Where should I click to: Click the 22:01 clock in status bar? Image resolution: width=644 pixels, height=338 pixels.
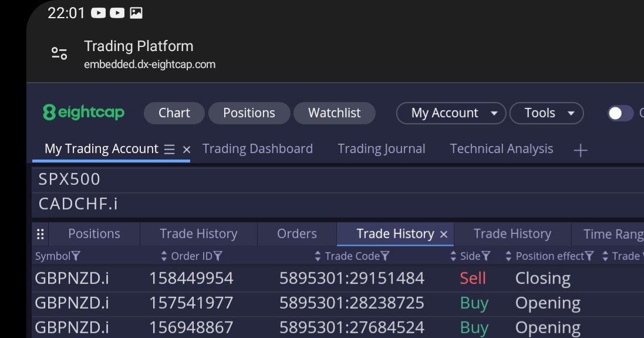[x=66, y=13]
